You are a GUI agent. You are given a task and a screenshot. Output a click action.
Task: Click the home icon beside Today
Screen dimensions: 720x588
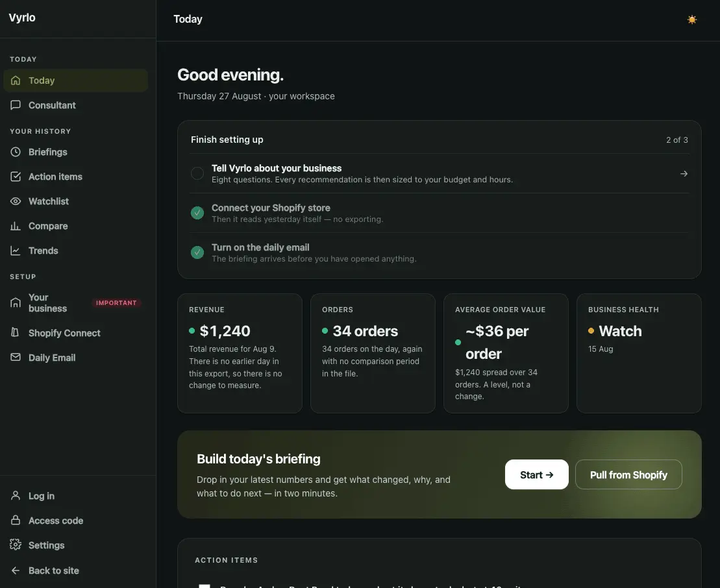click(16, 80)
